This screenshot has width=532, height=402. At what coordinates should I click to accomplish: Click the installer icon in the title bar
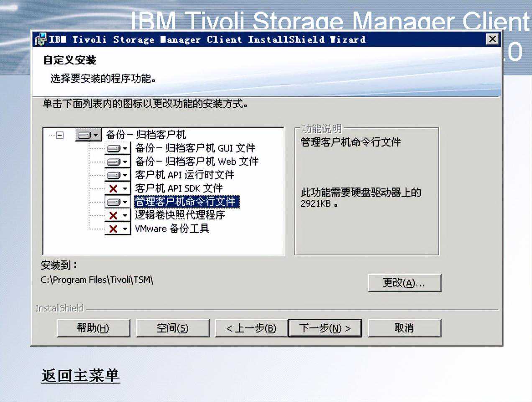[x=41, y=39]
